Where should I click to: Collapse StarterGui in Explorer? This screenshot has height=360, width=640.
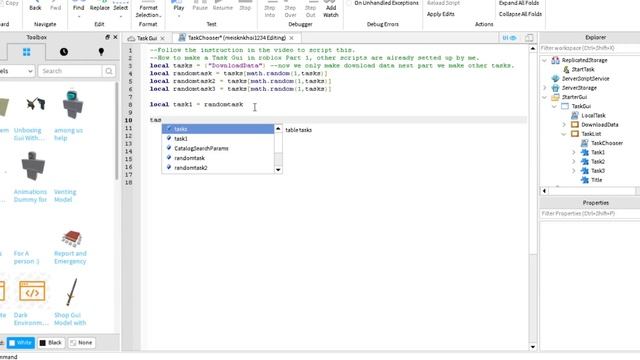(544, 97)
